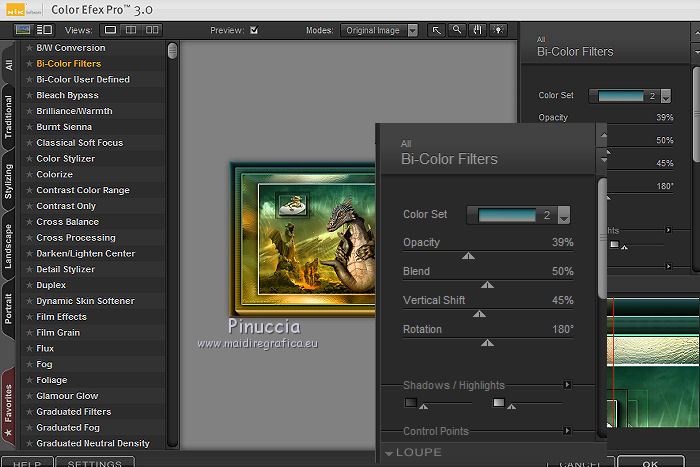Click up arrow beside enlarged Bi-Color Filters header
This screenshot has height=467, width=700.
pos(604,135)
